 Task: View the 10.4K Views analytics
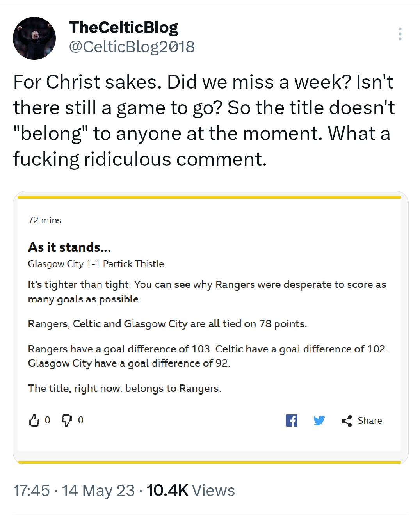190,491
